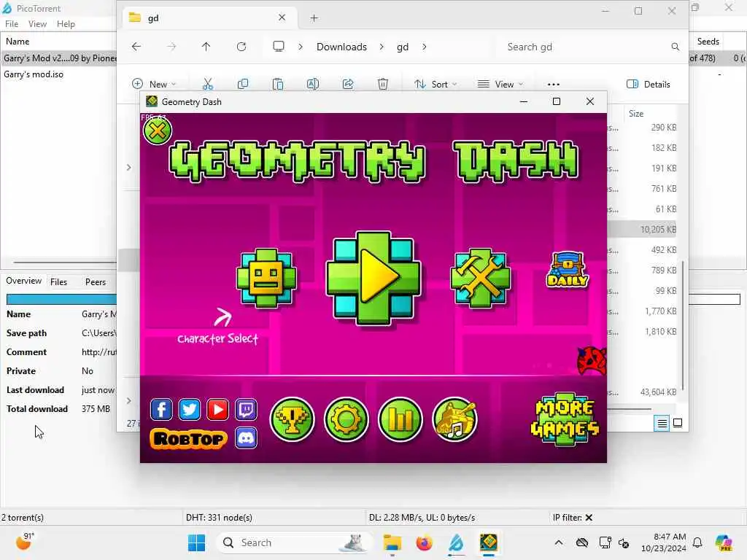Open the Windows Start menu
The width and height of the screenshot is (747, 560).
(x=196, y=542)
